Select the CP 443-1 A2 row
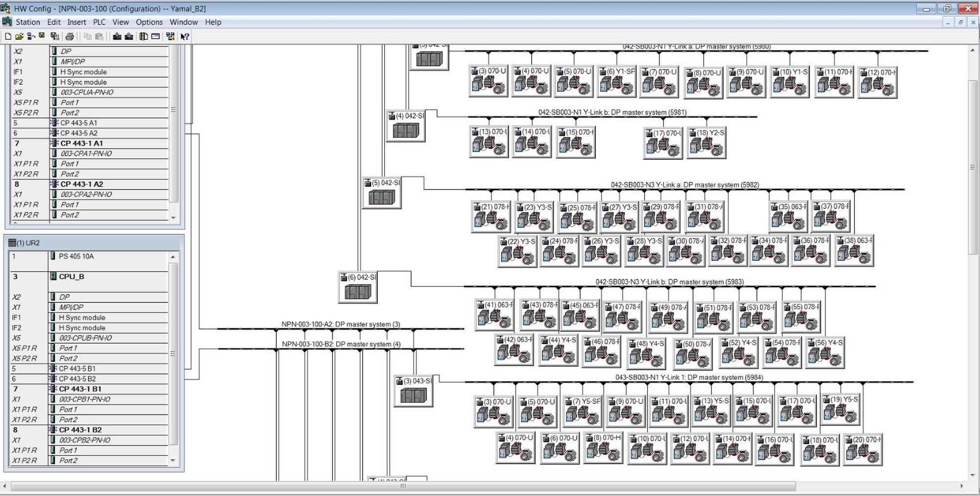This screenshot has height=496, width=980. click(90, 184)
